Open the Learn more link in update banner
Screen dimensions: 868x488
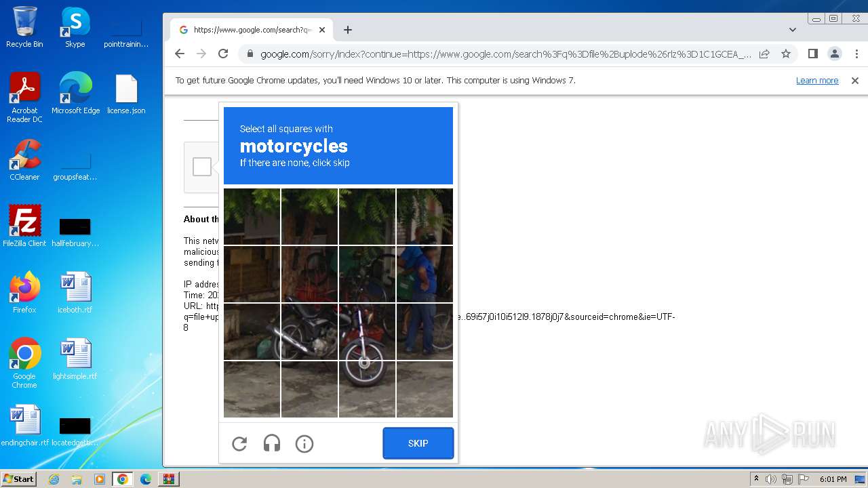pos(817,80)
